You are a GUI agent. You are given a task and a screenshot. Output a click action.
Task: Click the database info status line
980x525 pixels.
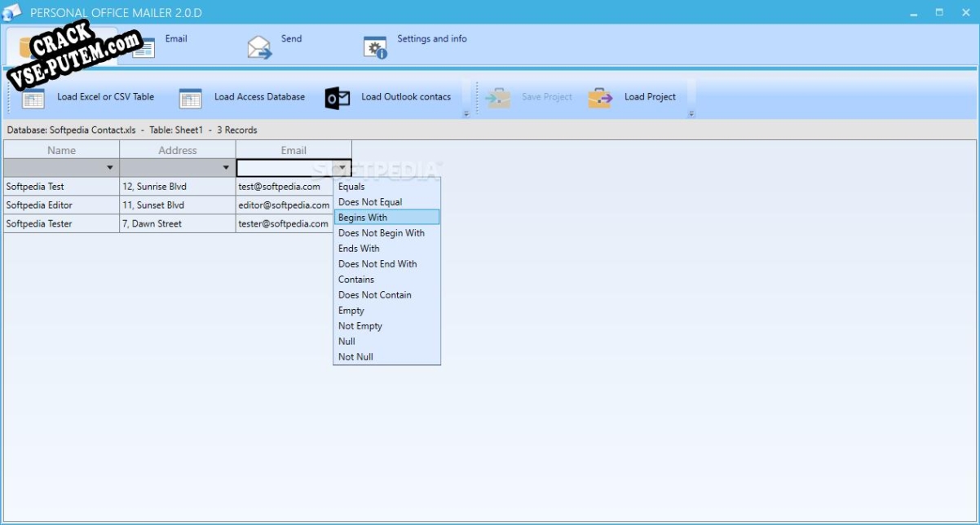[x=132, y=130]
